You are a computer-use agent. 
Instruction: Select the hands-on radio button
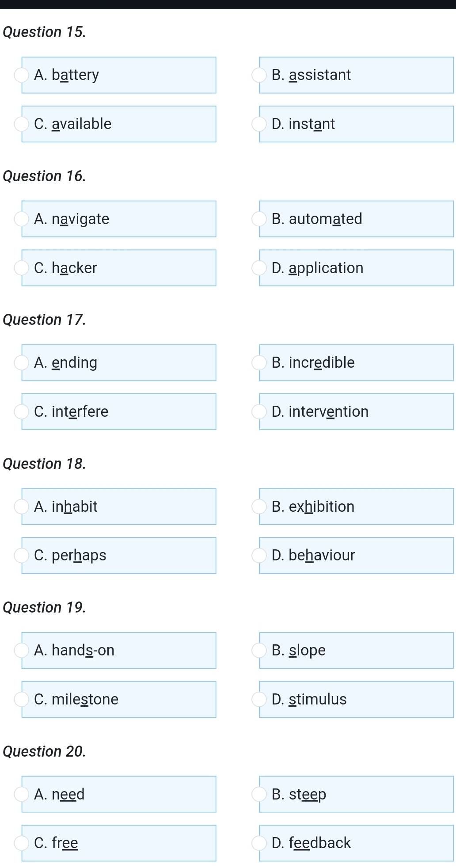[x=21, y=651]
